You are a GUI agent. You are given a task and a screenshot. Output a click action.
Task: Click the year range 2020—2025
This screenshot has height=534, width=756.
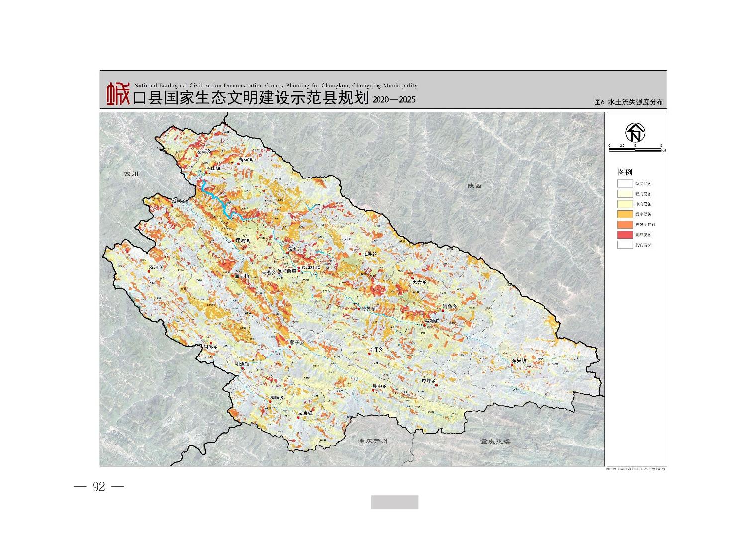[393, 100]
